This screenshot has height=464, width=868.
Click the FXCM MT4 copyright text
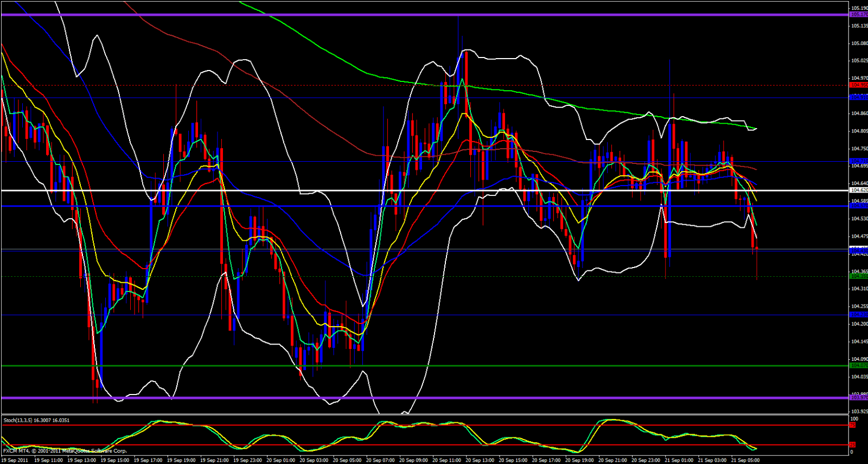65,451
